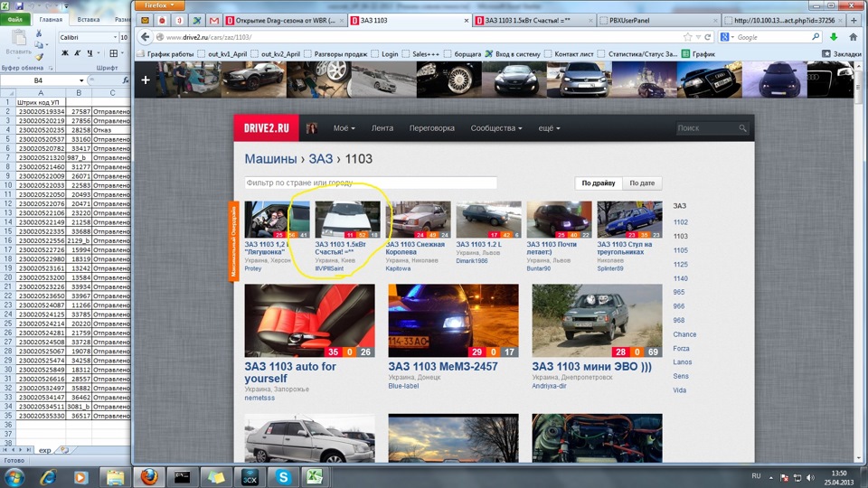Click Excel cut scissors icon
Viewport: 868px width, 488px height.
click(39, 33)
